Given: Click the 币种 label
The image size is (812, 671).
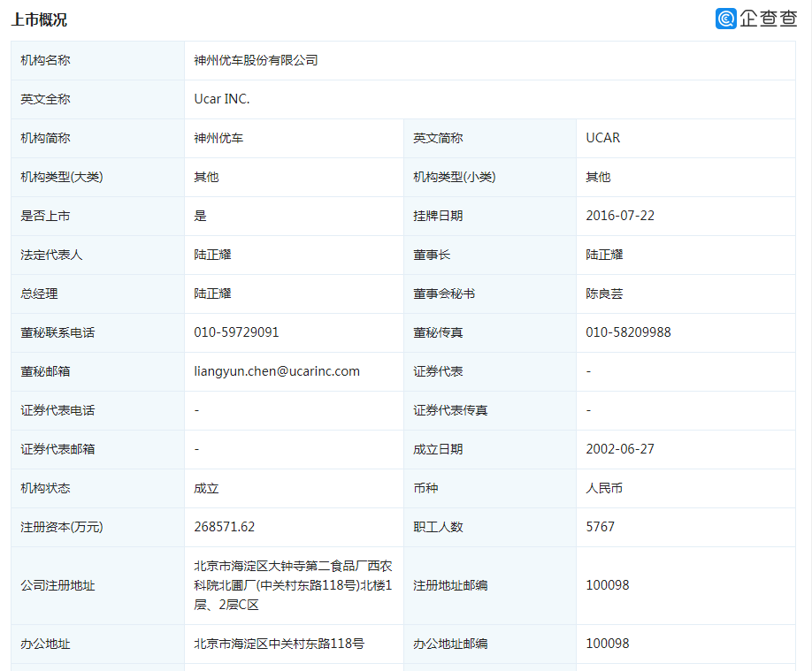Looking at the screenshot, I should click(425, 488).
